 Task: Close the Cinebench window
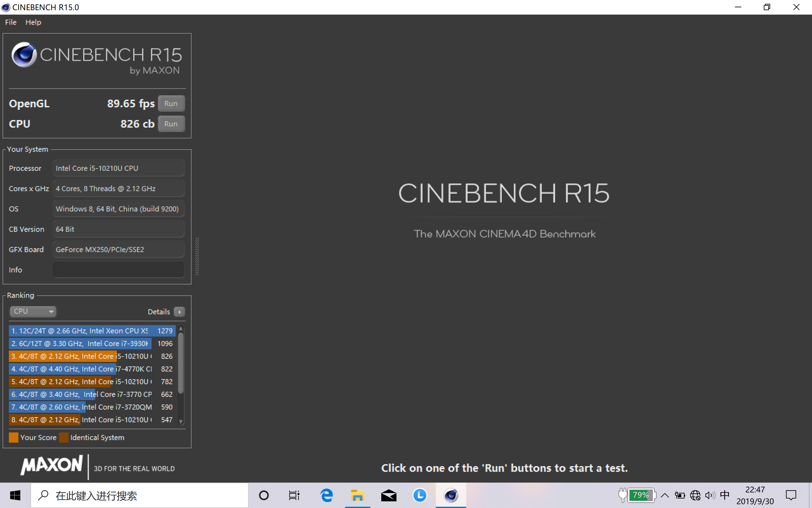coord(796,7)
